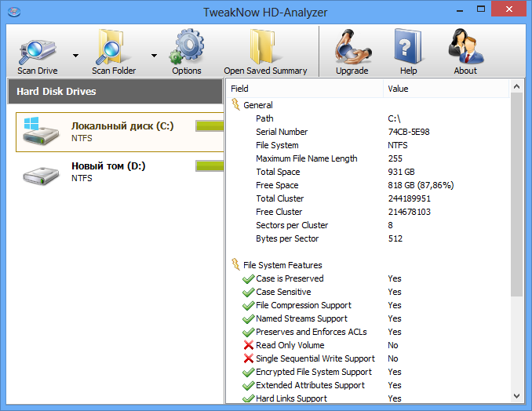Click the Case Sensitive checkmark icon

249,292
